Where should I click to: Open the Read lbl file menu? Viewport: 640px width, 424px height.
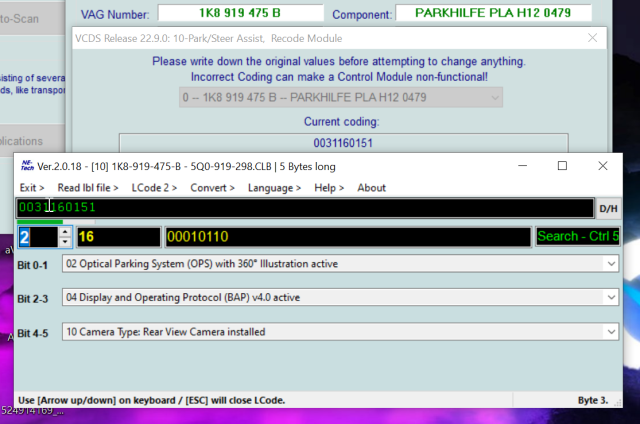[x=88, y=187]
